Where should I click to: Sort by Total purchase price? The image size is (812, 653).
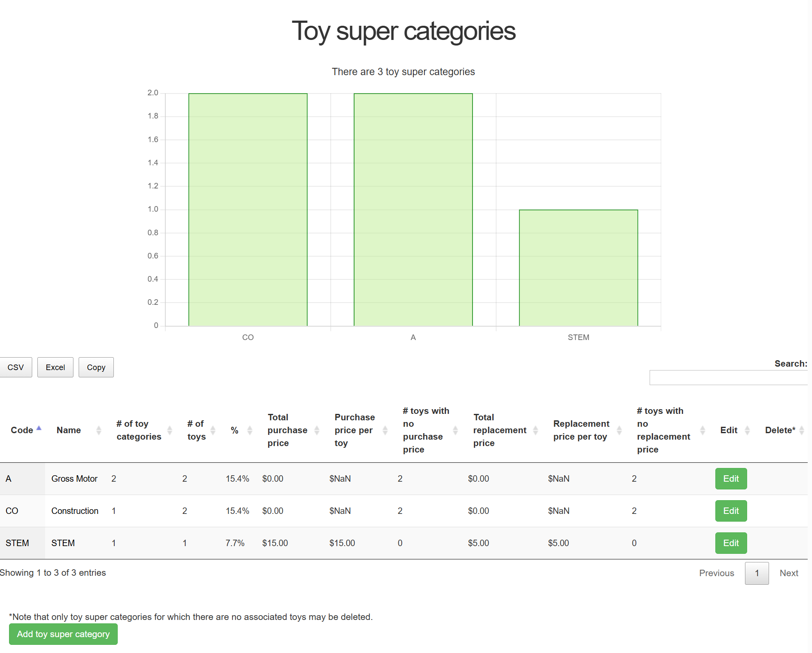317,430
